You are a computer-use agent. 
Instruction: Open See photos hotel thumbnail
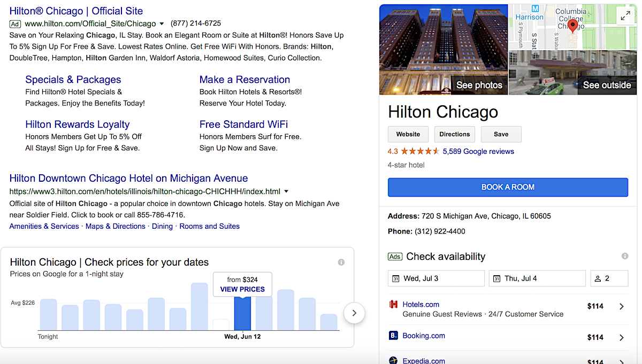[443, 49]
